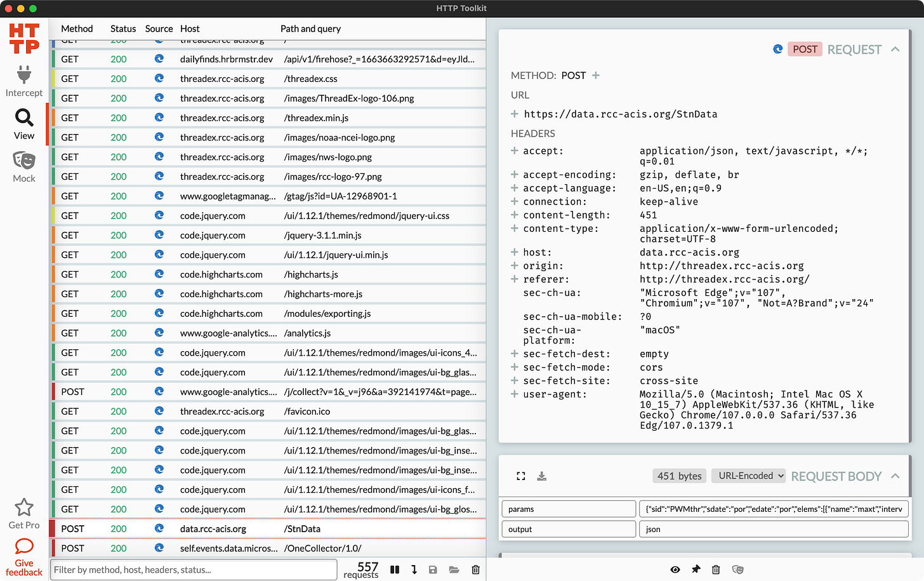
Task: Click the data.rcc-acis.org/StnData URL text
Action: click(620, 114)
